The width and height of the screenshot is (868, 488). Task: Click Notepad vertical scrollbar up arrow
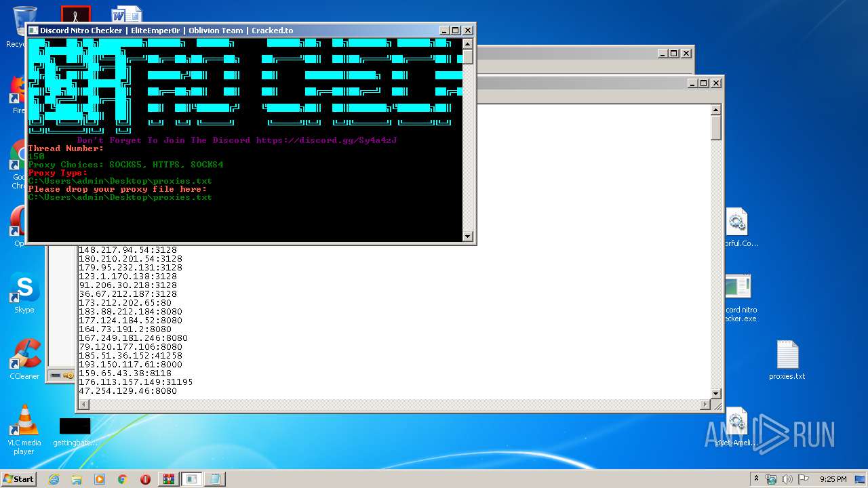715,110
